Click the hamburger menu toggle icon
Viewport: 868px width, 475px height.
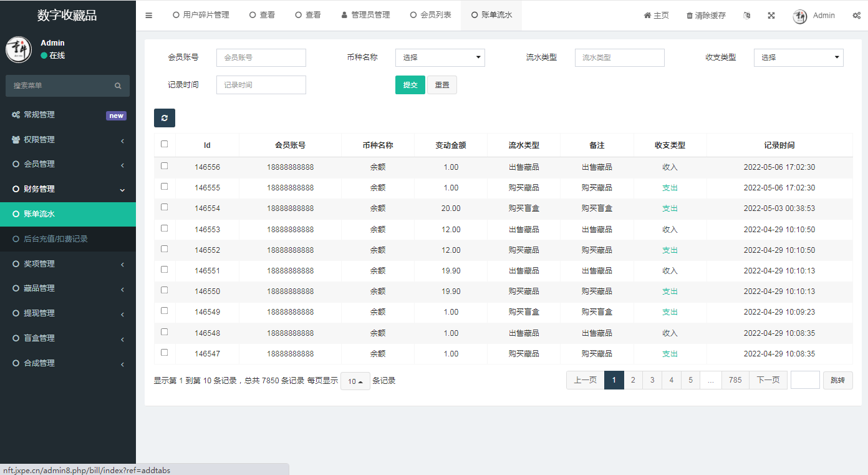pos(149,16)
